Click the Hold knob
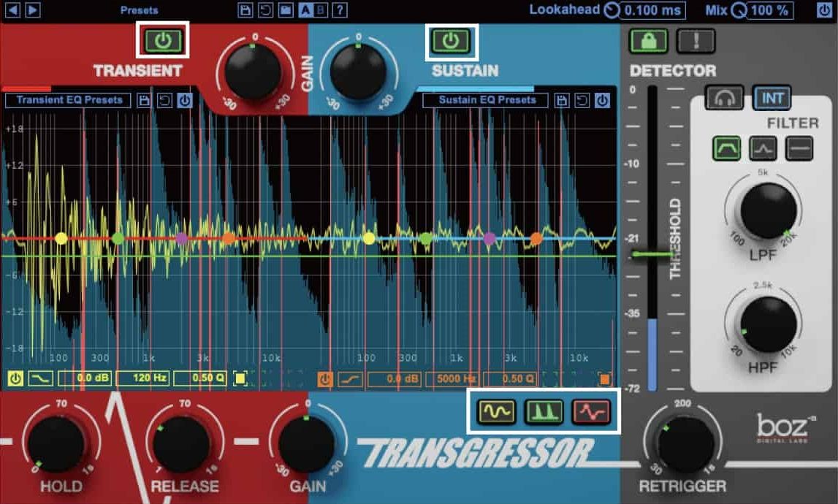Image resolution: width=838 pixels, height=504 pixels. coord(57,445)
